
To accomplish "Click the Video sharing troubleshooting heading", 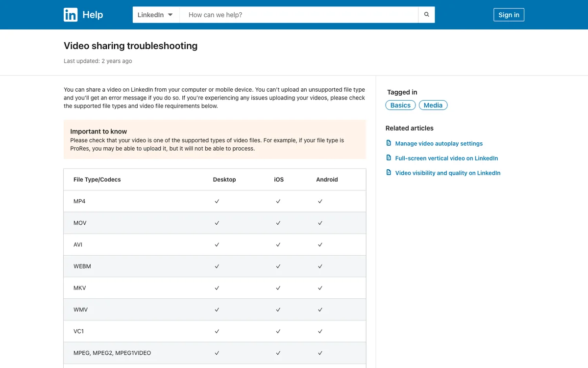I will click(130, 46).
